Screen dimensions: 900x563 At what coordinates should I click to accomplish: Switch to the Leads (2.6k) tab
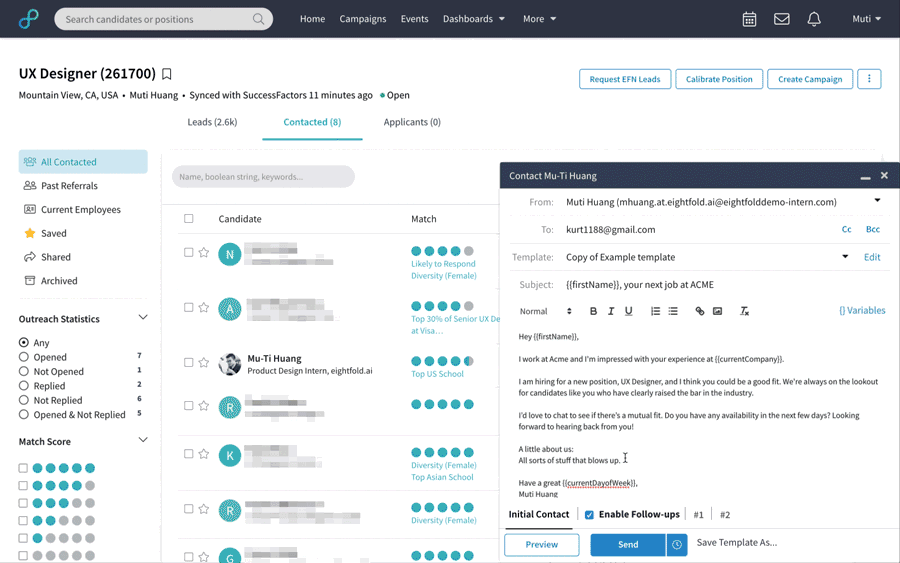212,122
